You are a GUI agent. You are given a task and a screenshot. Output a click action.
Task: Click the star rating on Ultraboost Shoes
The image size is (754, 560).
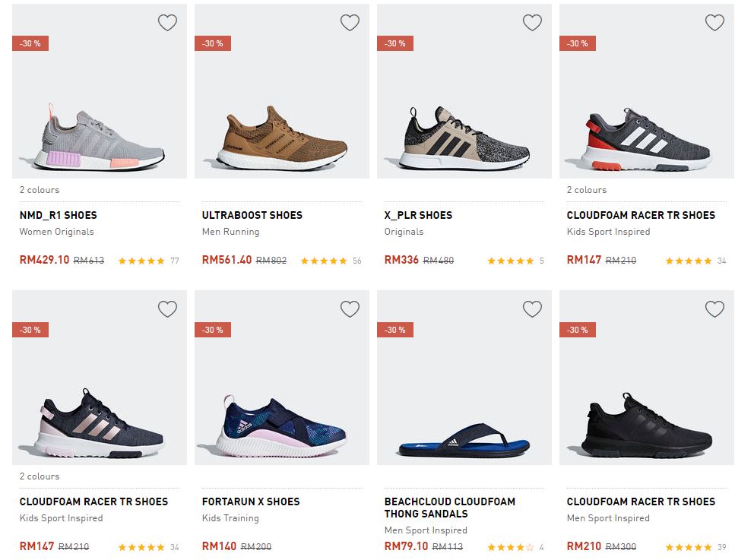(324, 261)
